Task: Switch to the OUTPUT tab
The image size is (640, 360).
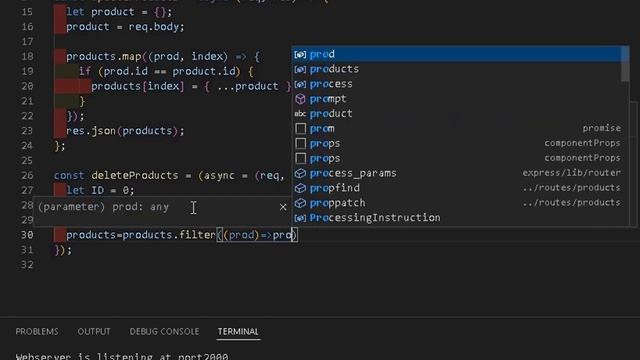Action: (94, 331)
